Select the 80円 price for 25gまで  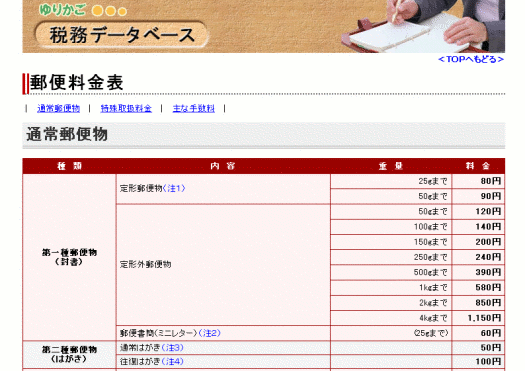(478, 181)
